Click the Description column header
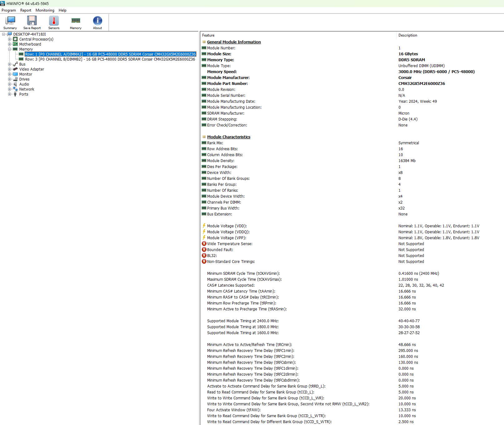 450,35
